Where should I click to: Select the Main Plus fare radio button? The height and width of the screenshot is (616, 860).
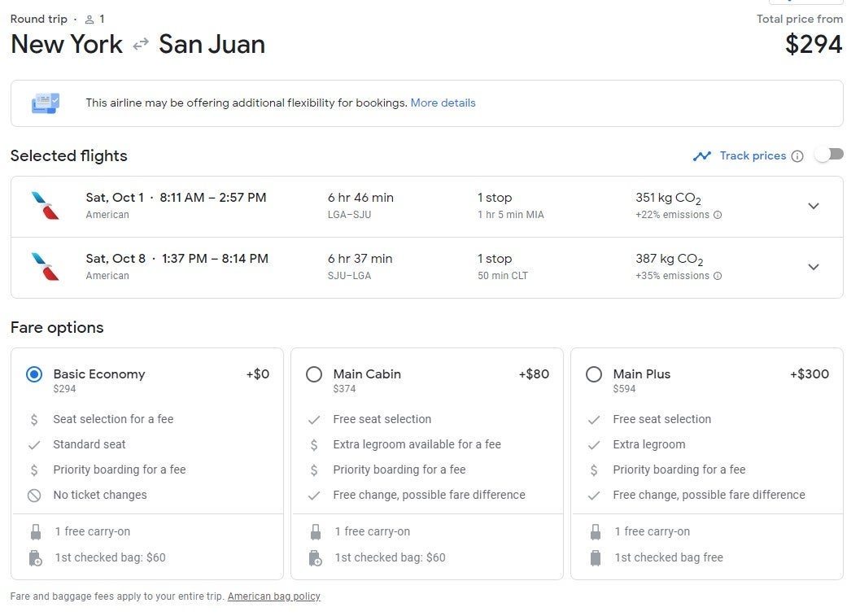click(x=594, y=374)
